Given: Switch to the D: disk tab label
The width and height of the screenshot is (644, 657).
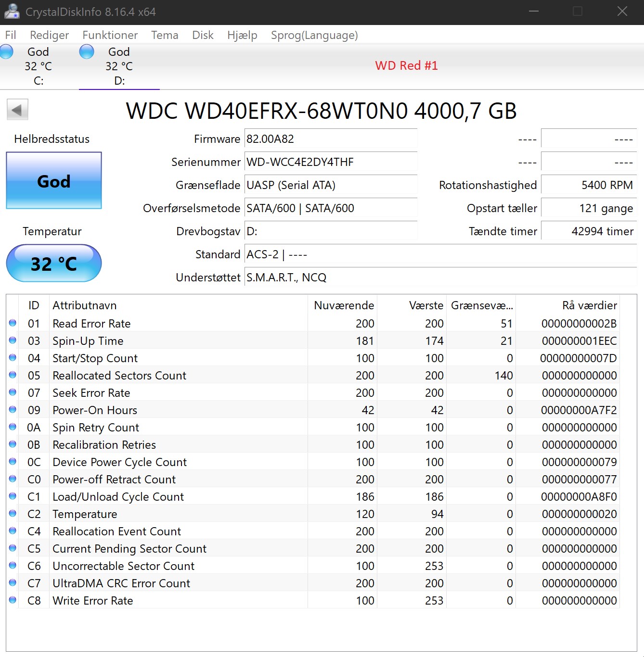Looking at the screenshot, I should tap(119, 81).
